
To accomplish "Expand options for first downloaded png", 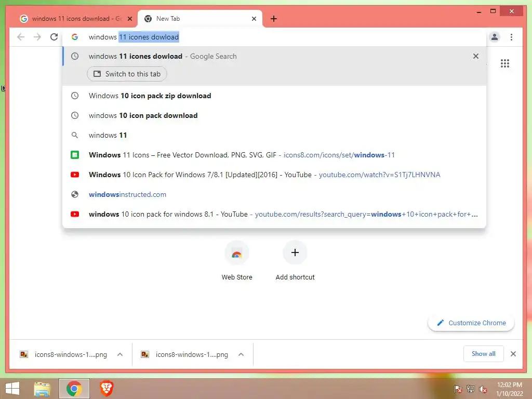I will click(x=120, y=354).
